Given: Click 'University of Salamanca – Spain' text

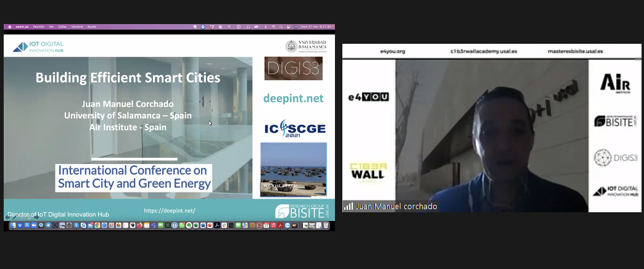Looking at the screenshot, I should (128, 115).
